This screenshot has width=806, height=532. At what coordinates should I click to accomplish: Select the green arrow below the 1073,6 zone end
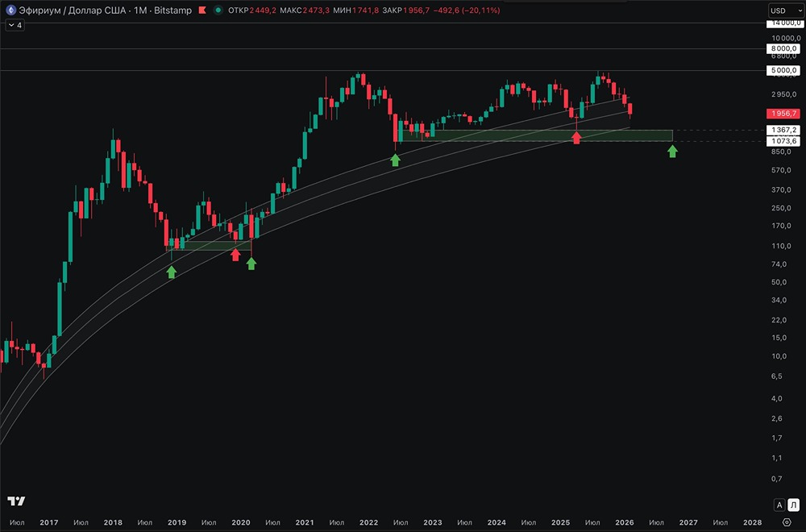(672, 151)
